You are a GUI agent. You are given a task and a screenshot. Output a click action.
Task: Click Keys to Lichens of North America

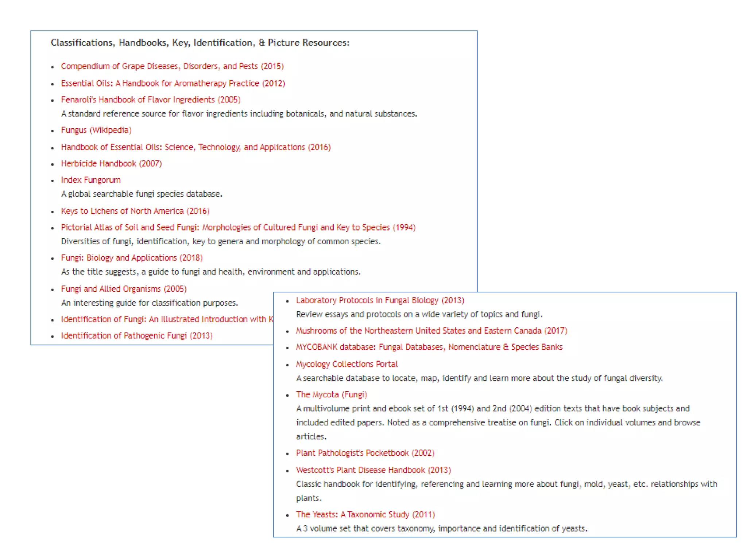coord(135,211)
